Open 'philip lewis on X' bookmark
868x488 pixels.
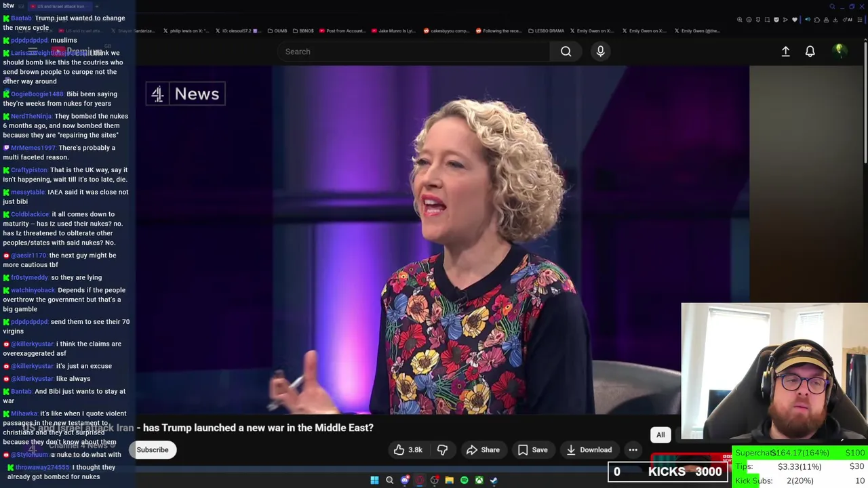(186, 30)
